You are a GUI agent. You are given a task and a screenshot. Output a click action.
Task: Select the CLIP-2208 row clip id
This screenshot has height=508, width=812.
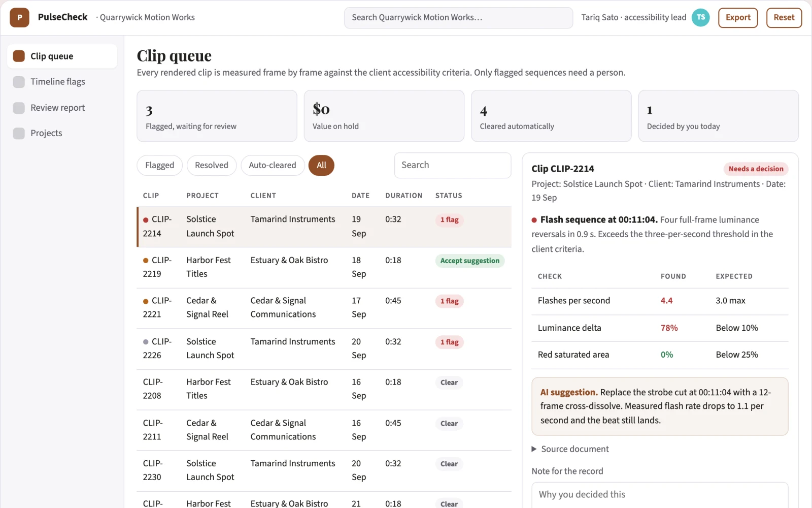pos(153,389)
